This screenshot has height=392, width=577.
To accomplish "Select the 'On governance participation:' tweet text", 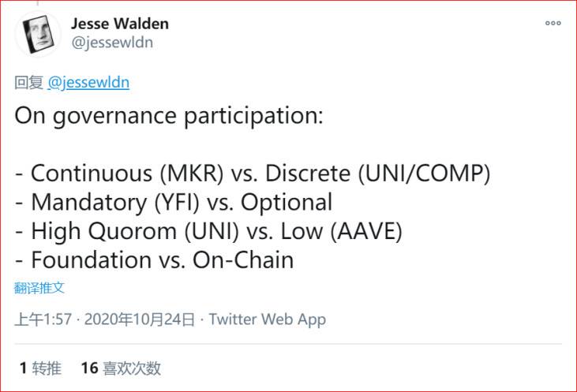I will (169, 116).
